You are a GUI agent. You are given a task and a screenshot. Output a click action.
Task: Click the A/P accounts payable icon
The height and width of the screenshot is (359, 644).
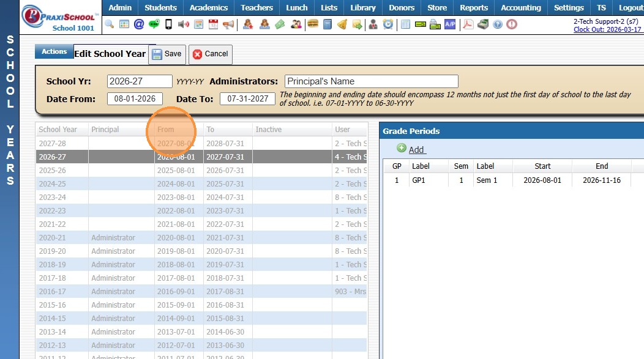[x=450, y=24]
